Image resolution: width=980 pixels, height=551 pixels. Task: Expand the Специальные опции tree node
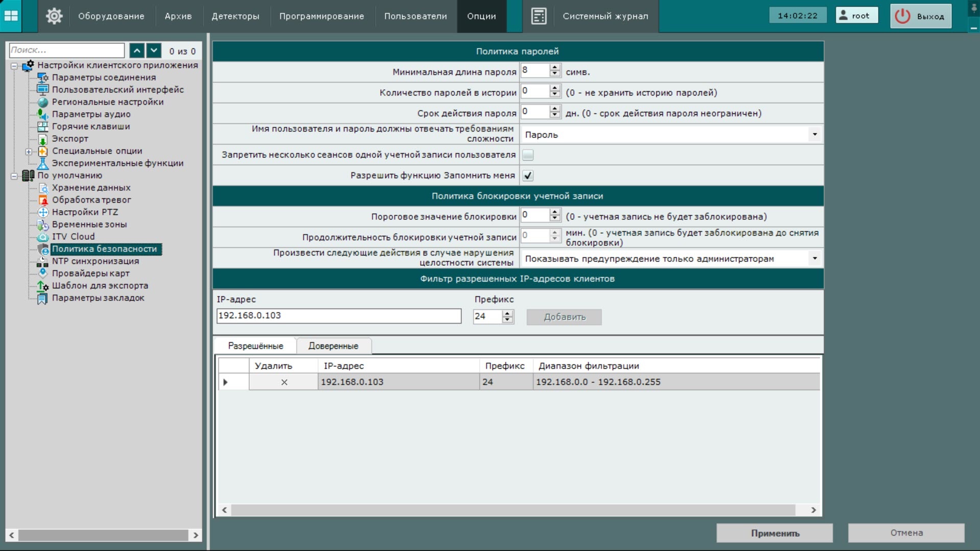[x=29, y=152]
